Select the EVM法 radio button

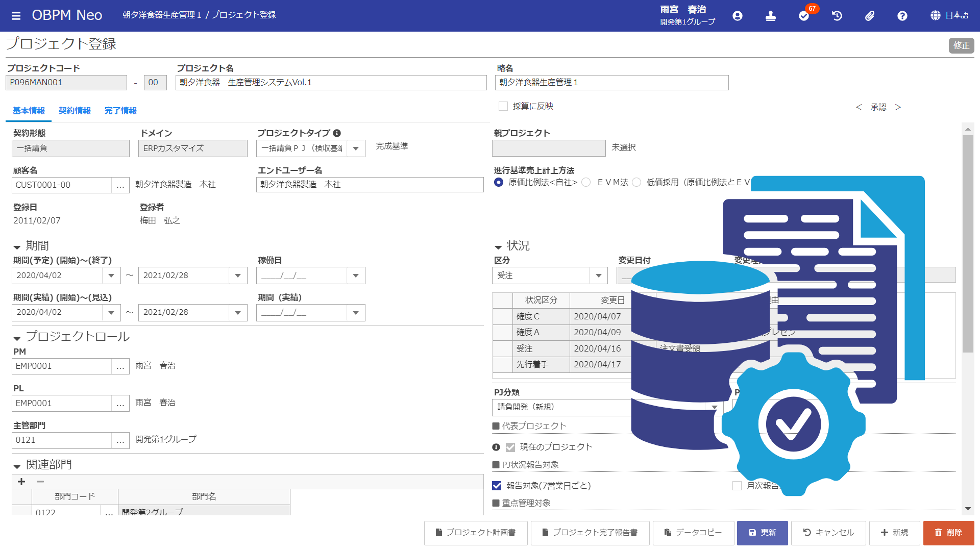pyautogui.click(x=586, y=182)
